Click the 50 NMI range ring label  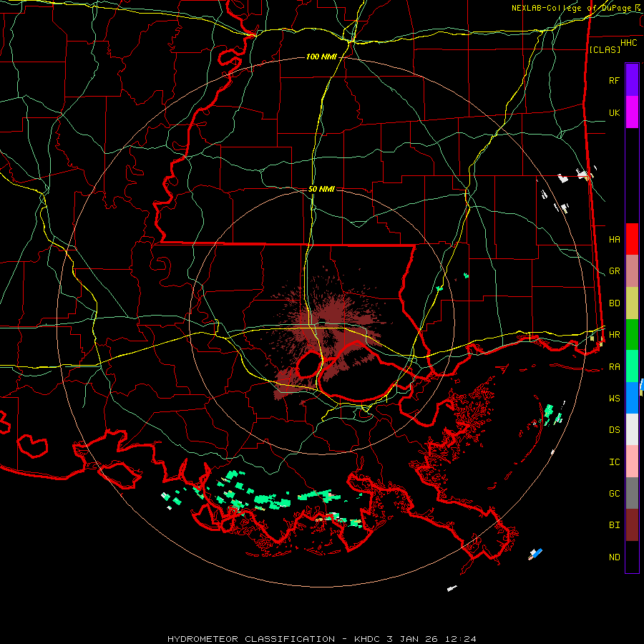(x=321, y=189)
